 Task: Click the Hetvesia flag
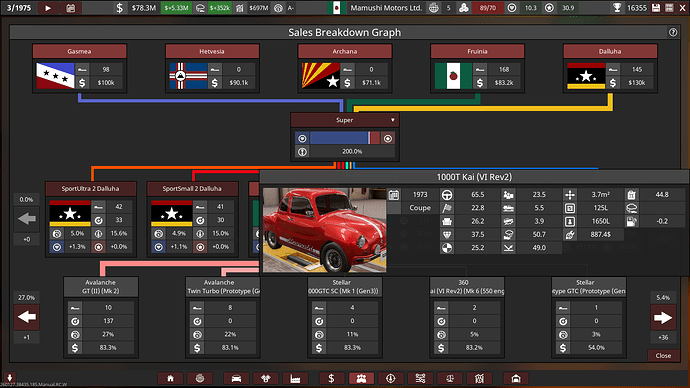188,76
